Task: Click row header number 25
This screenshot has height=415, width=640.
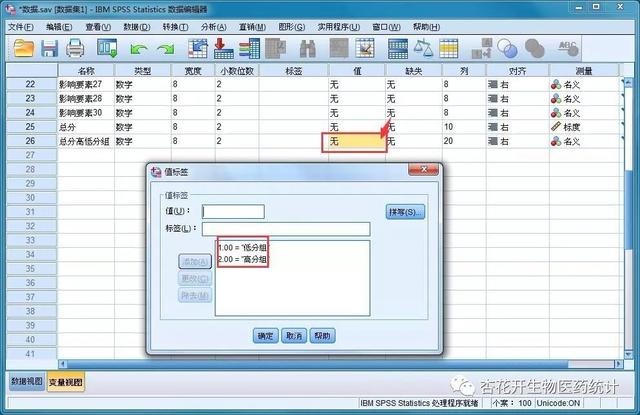Action: 31,126
